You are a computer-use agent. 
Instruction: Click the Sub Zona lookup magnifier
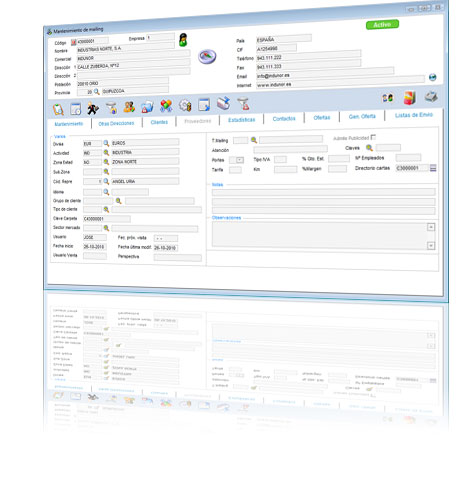pyautogui.click(x=106, y=171)
